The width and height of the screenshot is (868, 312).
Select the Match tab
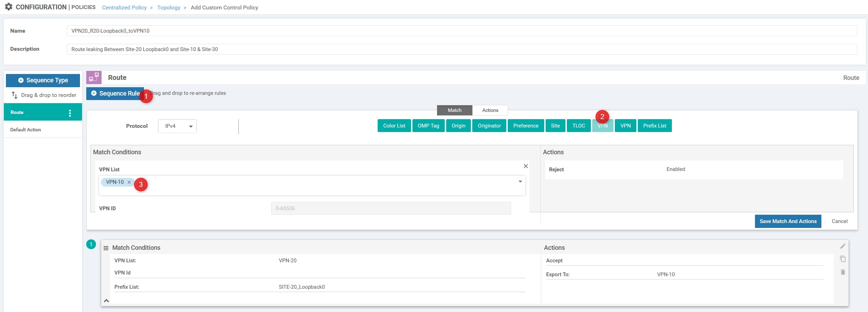pyautogui.click(x=454, y=110)
